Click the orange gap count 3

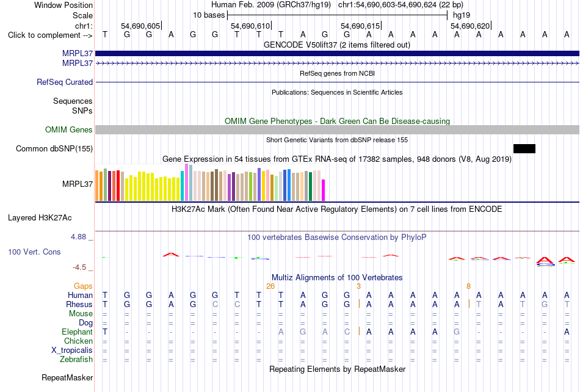(x=358, y=286)
